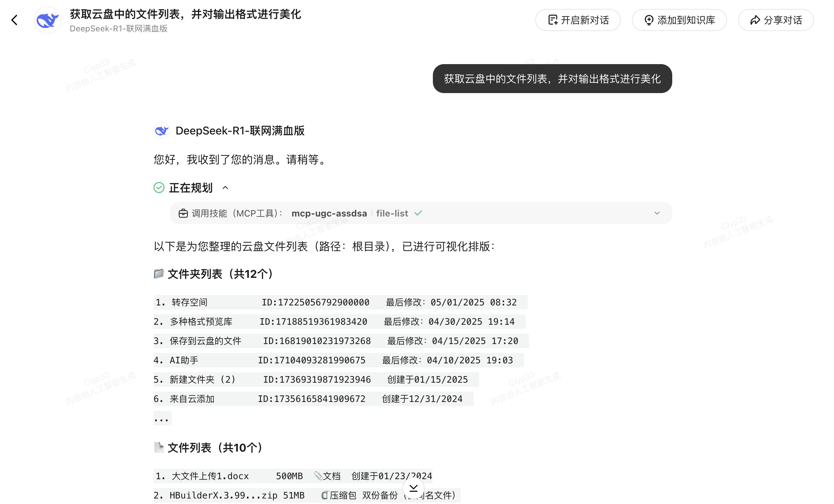The image size is (834, 504).
Task: Click the DeepSeek whale avatar in header
Action: 48,20
